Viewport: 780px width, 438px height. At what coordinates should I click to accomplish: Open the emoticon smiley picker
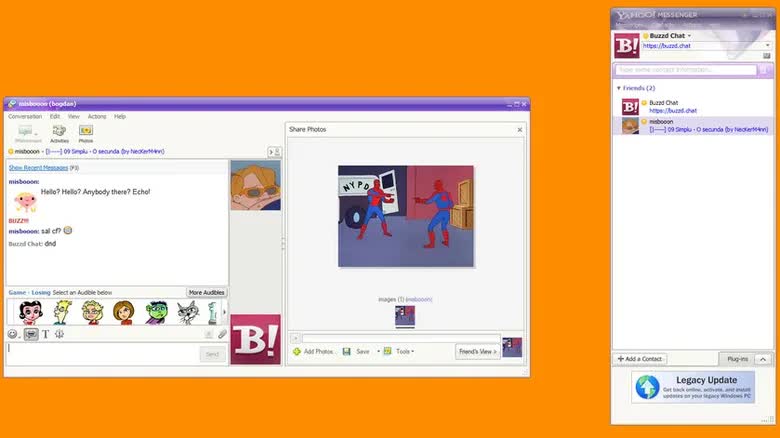14,334
